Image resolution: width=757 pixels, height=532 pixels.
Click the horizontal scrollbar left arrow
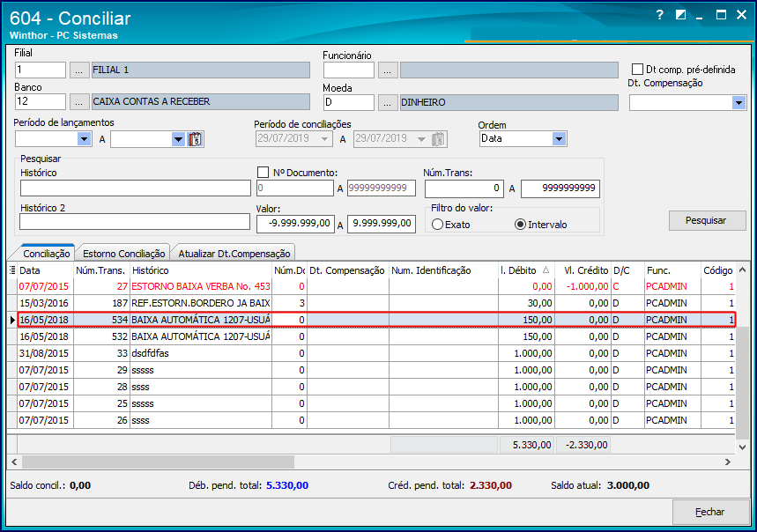(14, 462)
